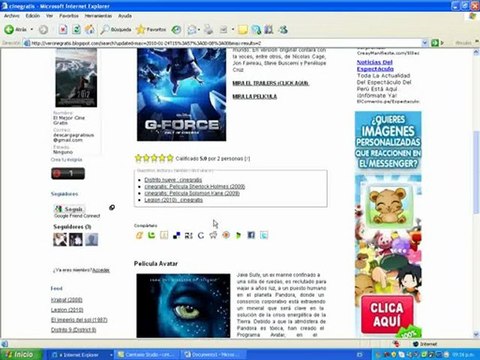480x360 pixels.
Task: Click the grey Forward navigation button
Action: 43,30
